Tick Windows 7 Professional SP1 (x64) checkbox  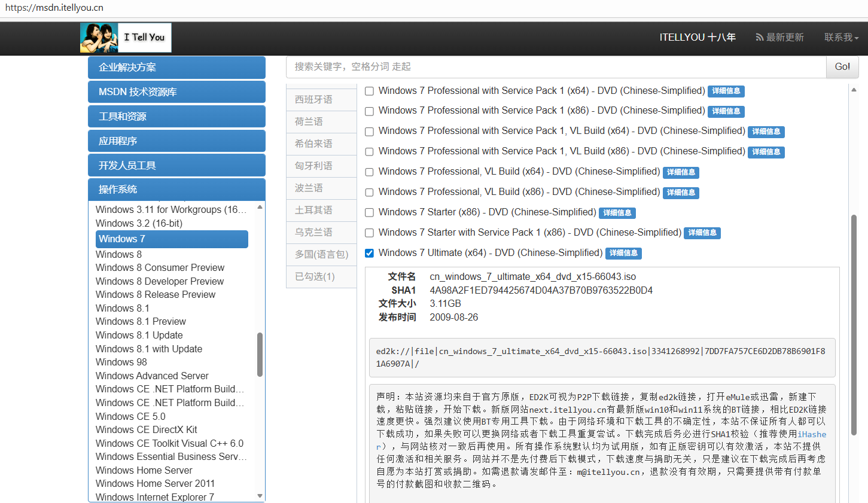click(370, 91)
